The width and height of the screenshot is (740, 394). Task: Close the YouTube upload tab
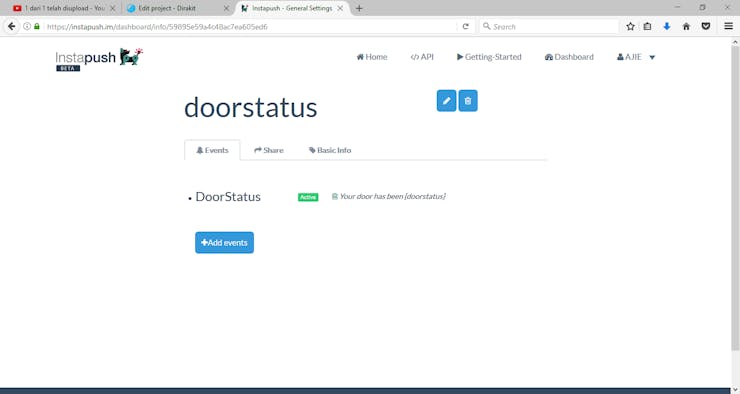pos(112,8)
